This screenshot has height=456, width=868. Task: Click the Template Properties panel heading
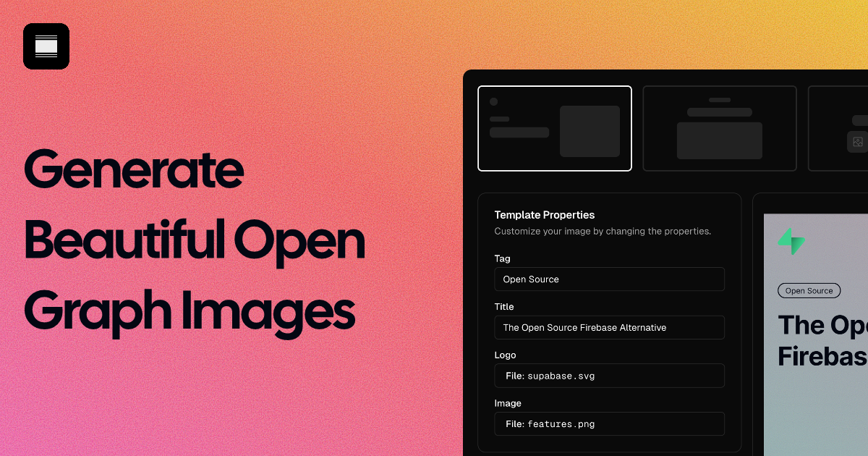click(544, 215)
